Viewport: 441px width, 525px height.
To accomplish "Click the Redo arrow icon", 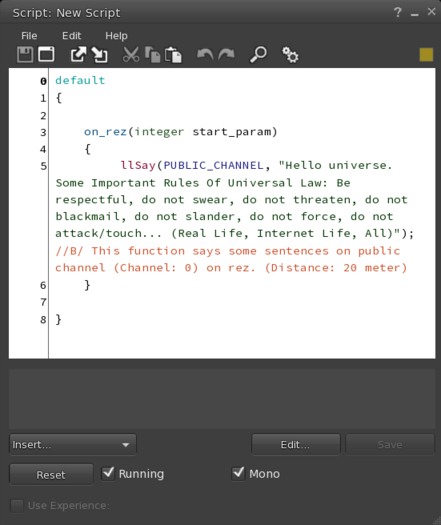I will (227, 55).
